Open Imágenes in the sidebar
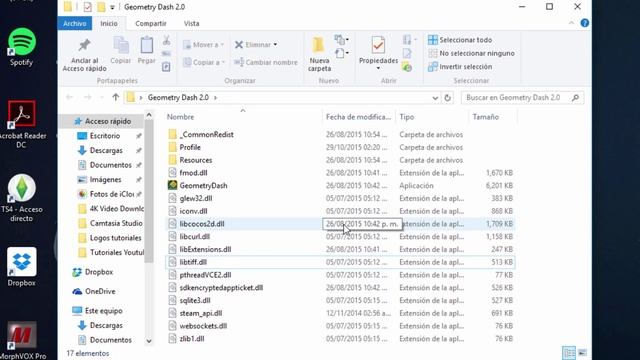This screenshot has width=640, height=360. tap(105, 180)
